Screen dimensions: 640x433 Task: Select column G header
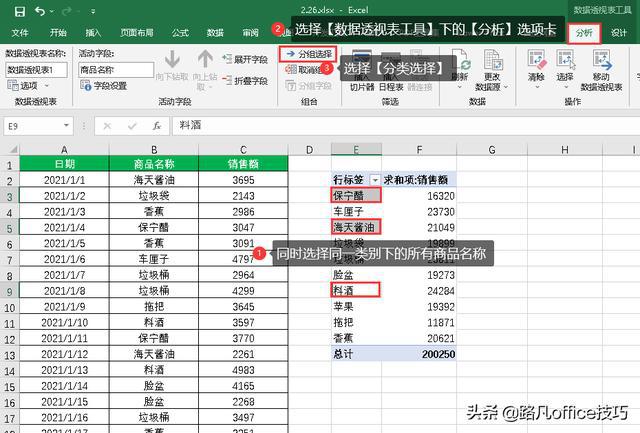492,149
